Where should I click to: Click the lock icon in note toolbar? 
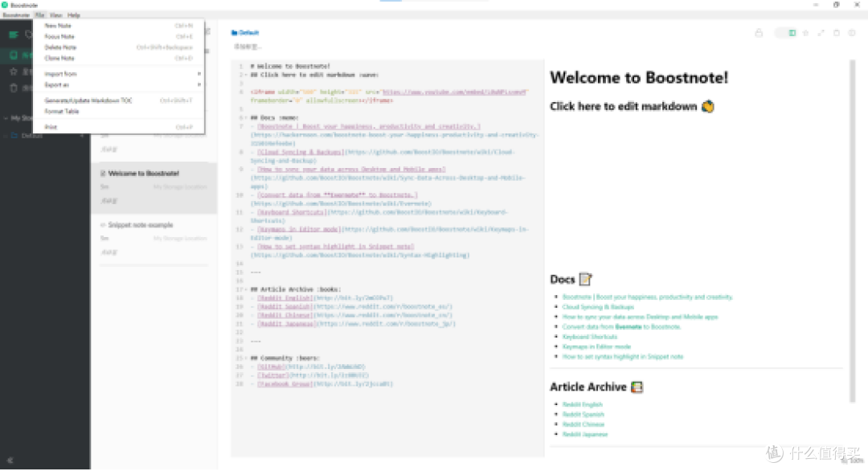759,33
